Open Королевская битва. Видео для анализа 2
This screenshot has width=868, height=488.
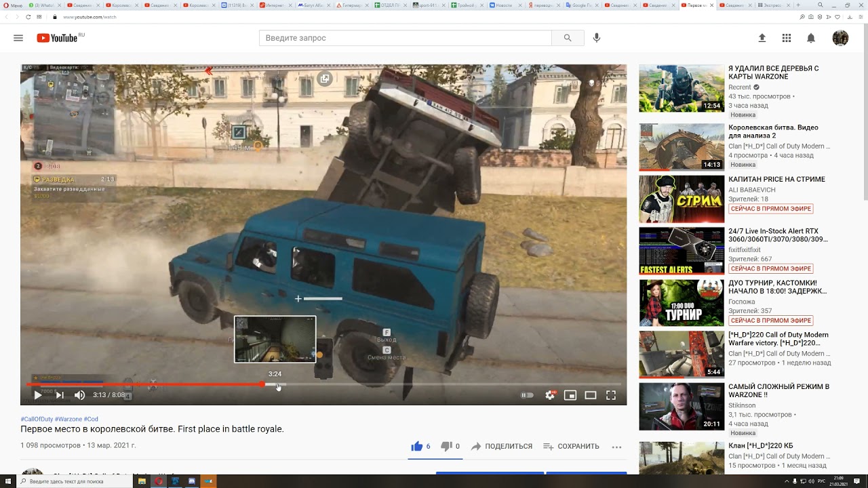[x=773, y=131]
